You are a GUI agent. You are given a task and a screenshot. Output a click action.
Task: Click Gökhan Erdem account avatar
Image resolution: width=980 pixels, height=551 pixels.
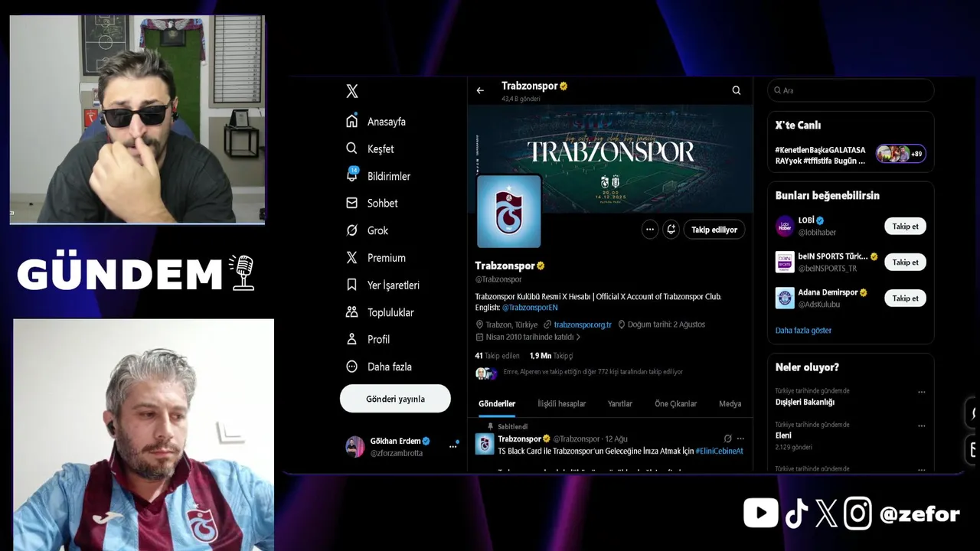click(x=355, y=446)
